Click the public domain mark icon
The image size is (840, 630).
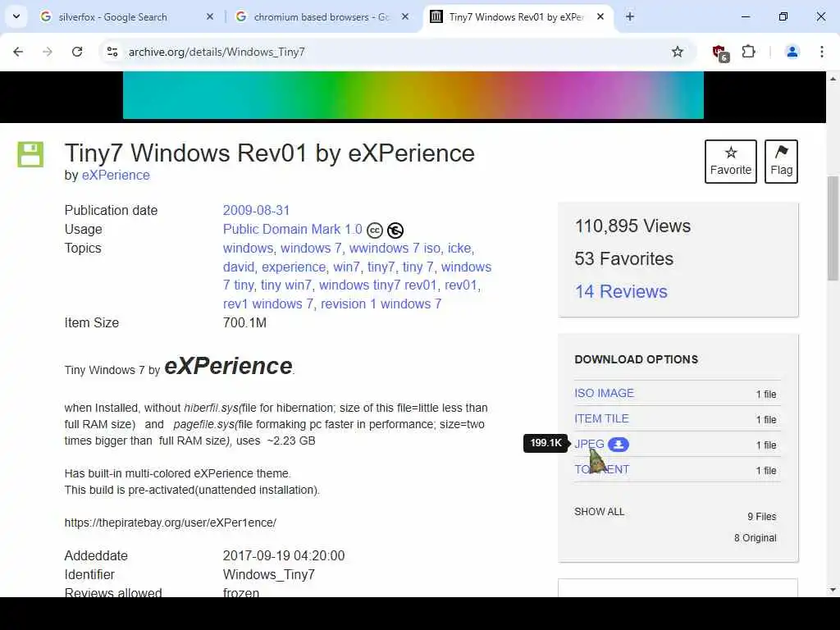pos(395,231)
